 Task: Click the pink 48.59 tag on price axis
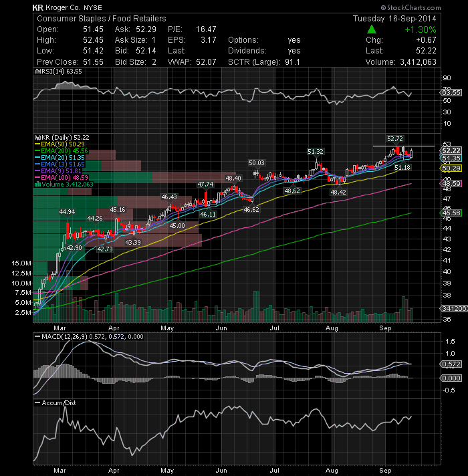[x=451, y=183]
